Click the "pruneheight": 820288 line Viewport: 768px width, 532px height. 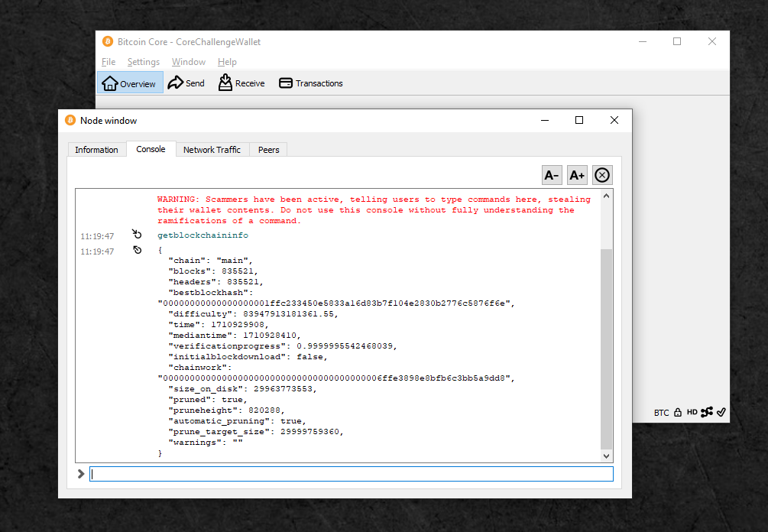[x=226, y=410]
